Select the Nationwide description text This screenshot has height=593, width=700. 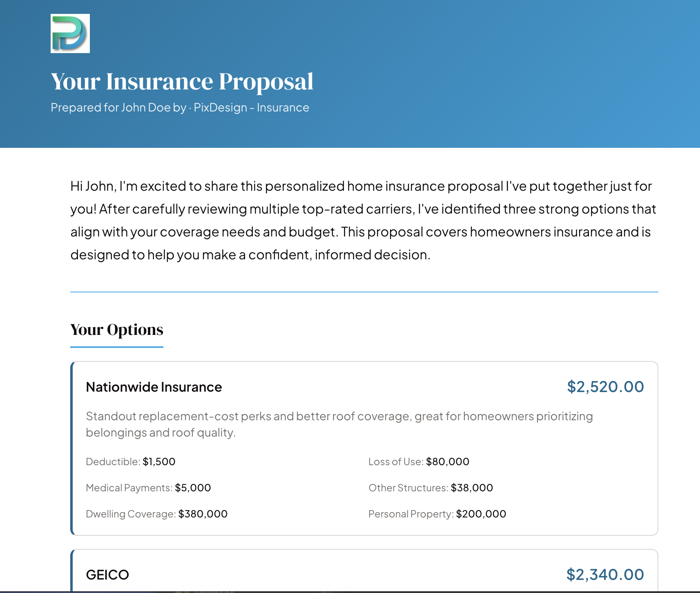click(339, 424)
